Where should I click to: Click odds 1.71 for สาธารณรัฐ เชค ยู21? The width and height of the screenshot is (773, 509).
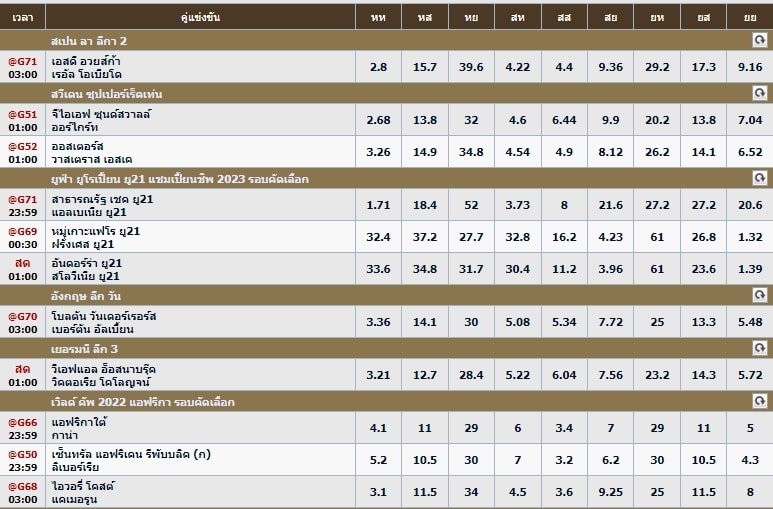coord(378,205)
